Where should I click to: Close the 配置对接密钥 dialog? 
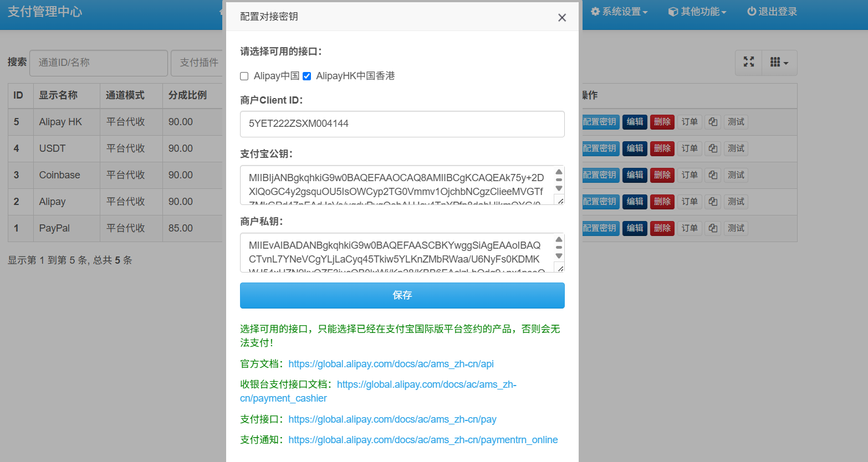pos(562,18)
